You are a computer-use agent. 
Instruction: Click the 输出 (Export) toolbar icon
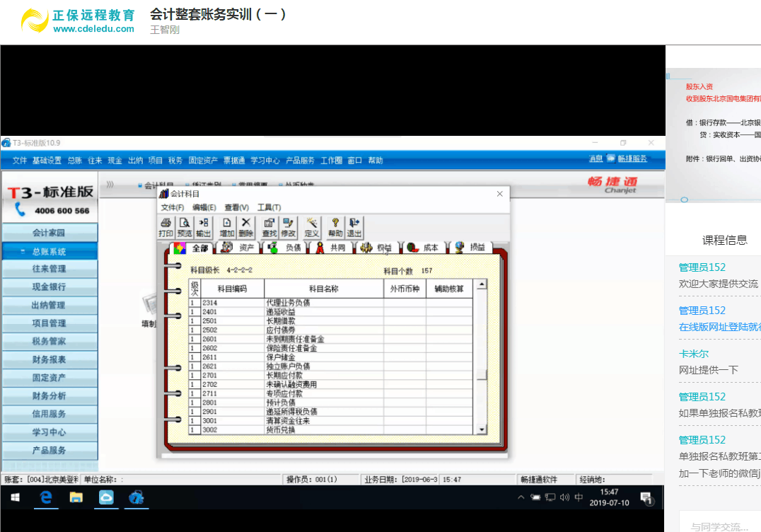pos(204,227)
